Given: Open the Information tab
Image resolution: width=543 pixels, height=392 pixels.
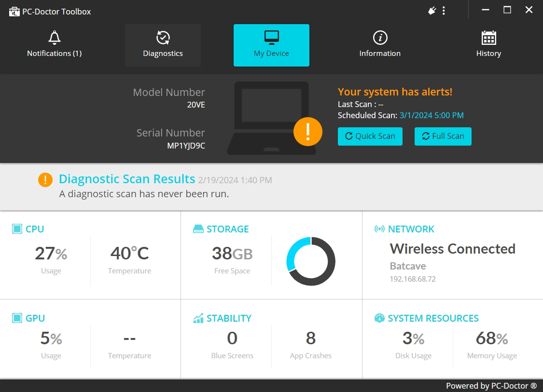Looking at the screenshot, I should pyautogui.click(x=380, y=45).
